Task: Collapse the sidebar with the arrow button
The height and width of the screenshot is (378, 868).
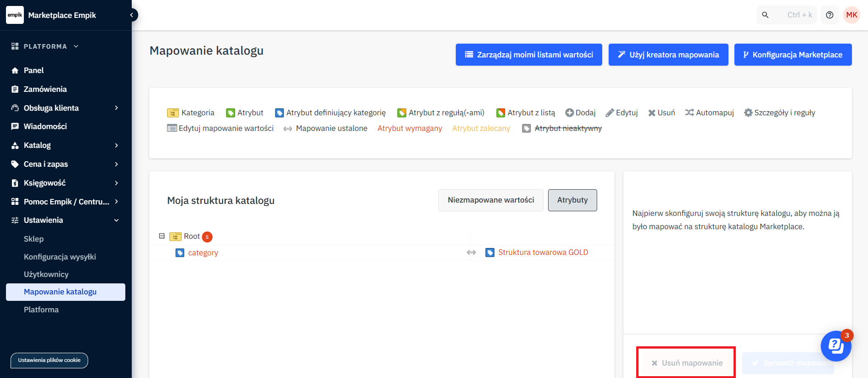Action: coord(132,15)
